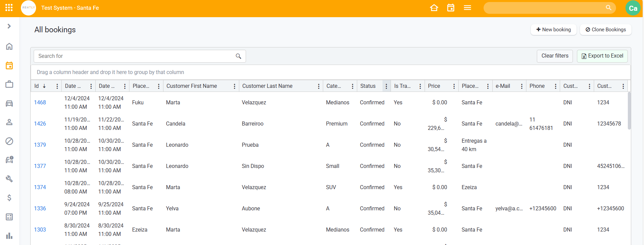Image resolution: width=644 pixels, height=245 pixels.
Task: Open Is Tra... column options menu
Action: pos(420,86)
